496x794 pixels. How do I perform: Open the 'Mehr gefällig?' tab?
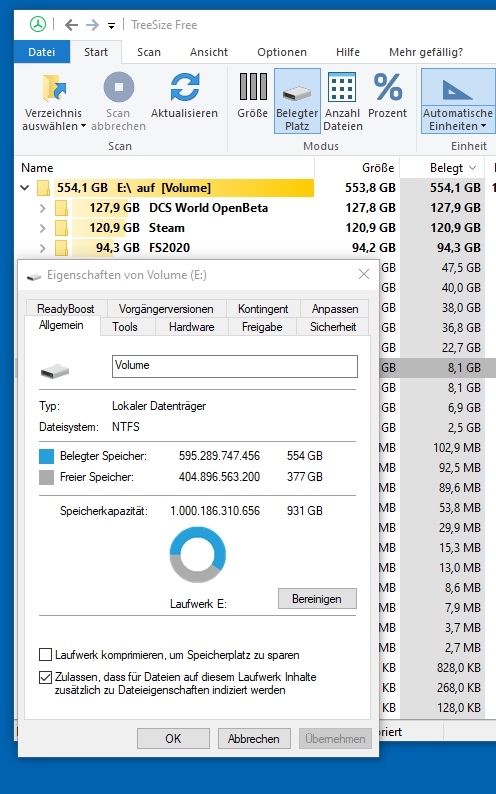tap(426, 52)
